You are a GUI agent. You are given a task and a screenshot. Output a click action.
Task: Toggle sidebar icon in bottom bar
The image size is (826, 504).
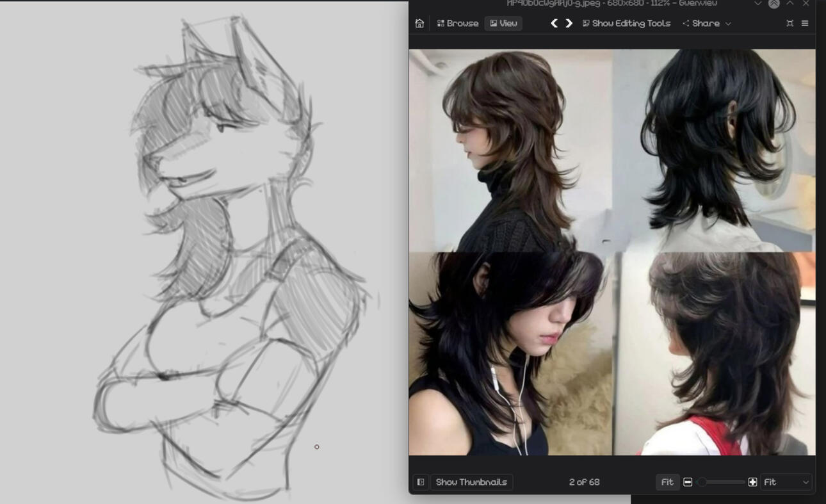(421, 482)
